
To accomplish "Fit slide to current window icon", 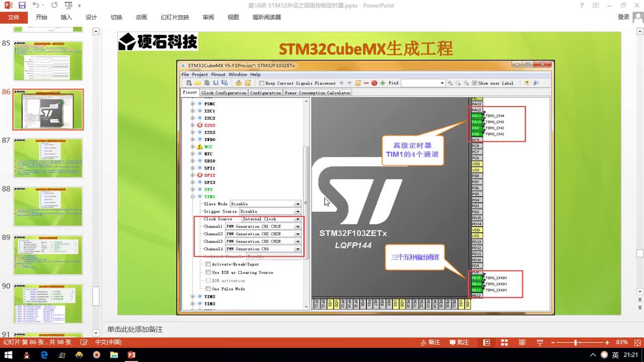I will tap(636, 342).
